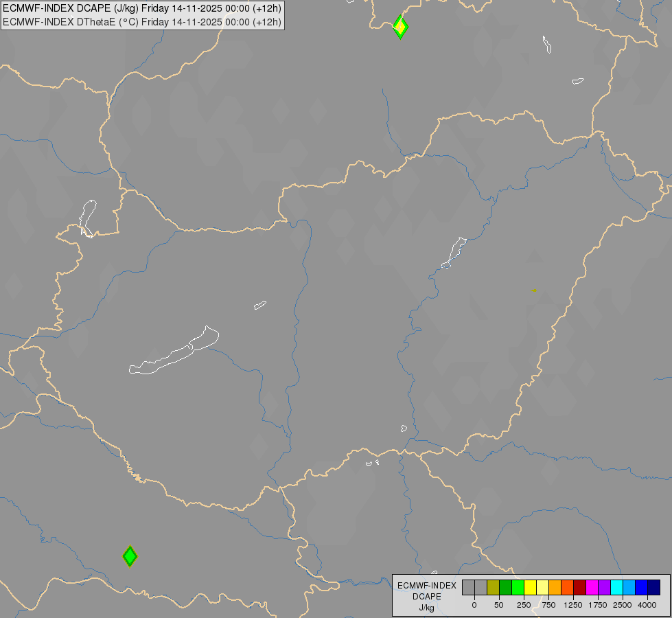
Task: Click the legend value 2500
Action: 623,605
